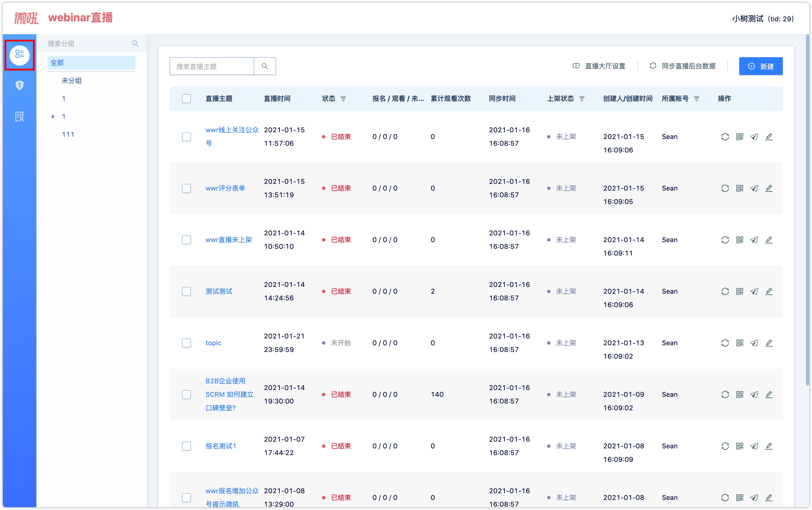
Task: Focus the 搜索分组 input field
Action: [88, 43]
